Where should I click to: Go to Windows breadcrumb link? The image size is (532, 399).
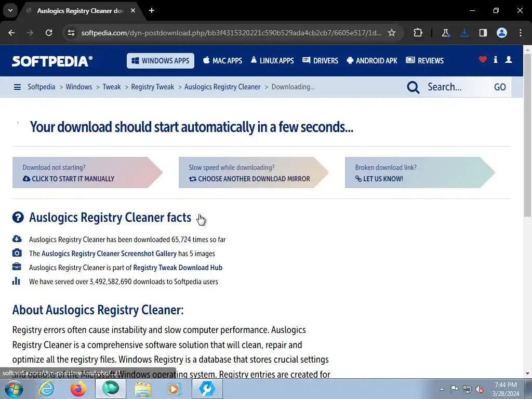pyautogui.click(x=79, y=87)
